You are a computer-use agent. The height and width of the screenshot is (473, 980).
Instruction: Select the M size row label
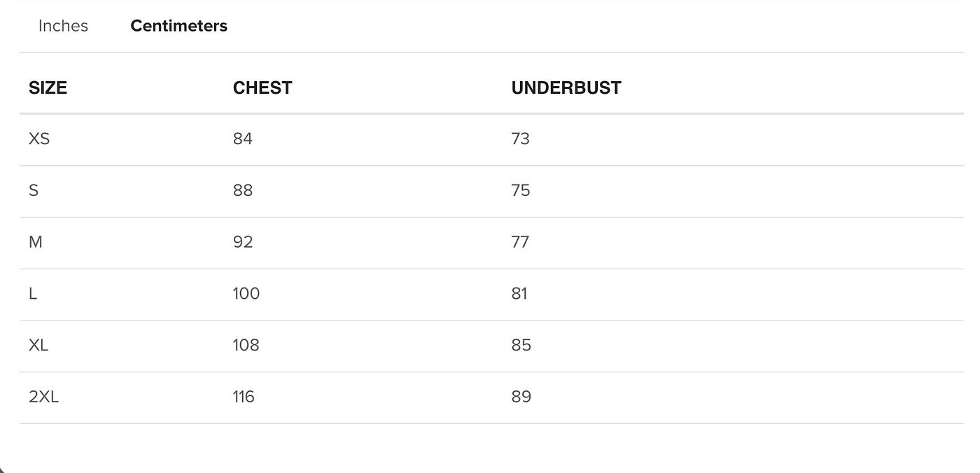tap(36, 242)
